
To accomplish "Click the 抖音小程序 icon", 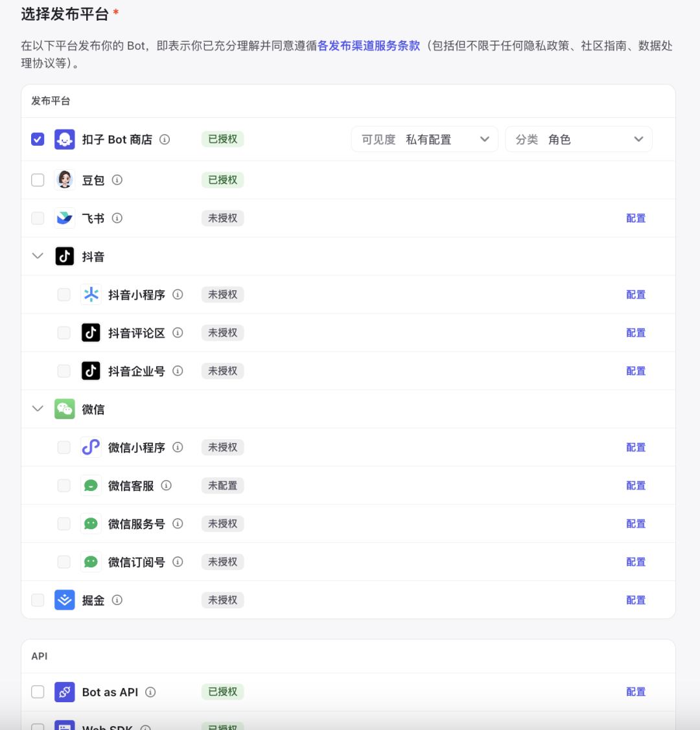I will 91,294.
